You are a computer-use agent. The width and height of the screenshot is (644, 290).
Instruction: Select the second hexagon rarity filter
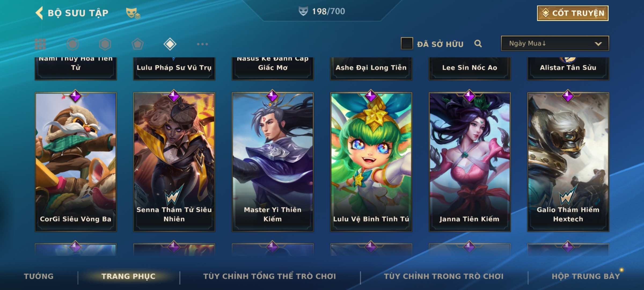(105, 44)
